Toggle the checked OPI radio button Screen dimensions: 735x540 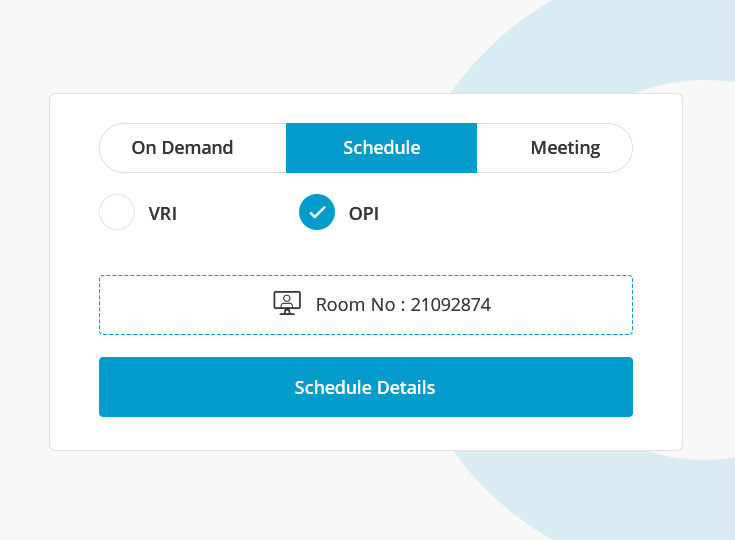pyautogui.click(x=317, y=213)
